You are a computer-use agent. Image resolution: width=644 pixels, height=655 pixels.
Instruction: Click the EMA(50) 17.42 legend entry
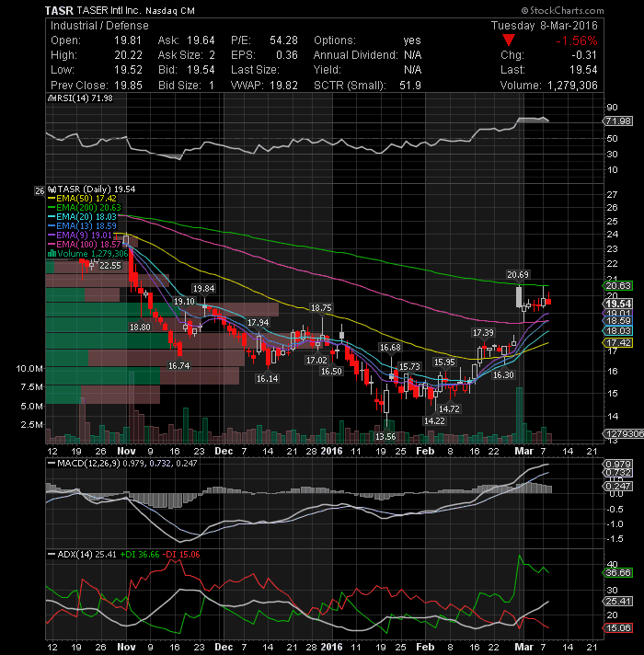point(82,199)
